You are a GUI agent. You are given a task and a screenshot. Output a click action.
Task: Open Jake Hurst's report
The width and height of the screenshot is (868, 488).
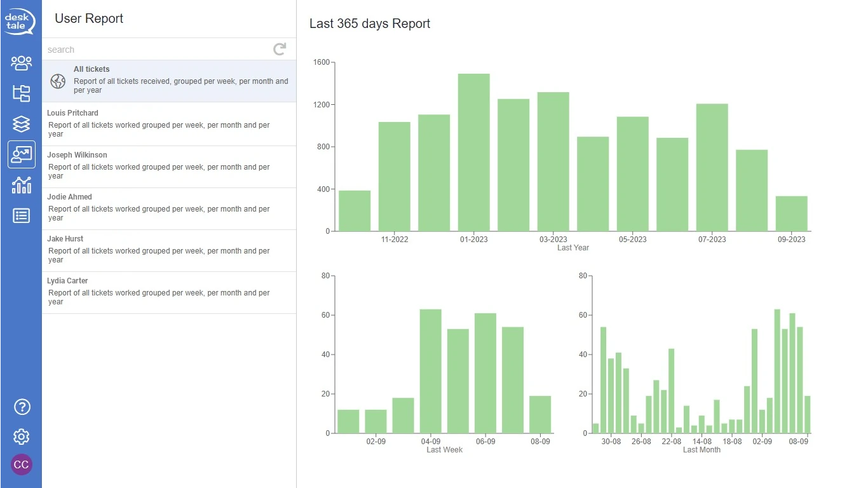(169, 250)
